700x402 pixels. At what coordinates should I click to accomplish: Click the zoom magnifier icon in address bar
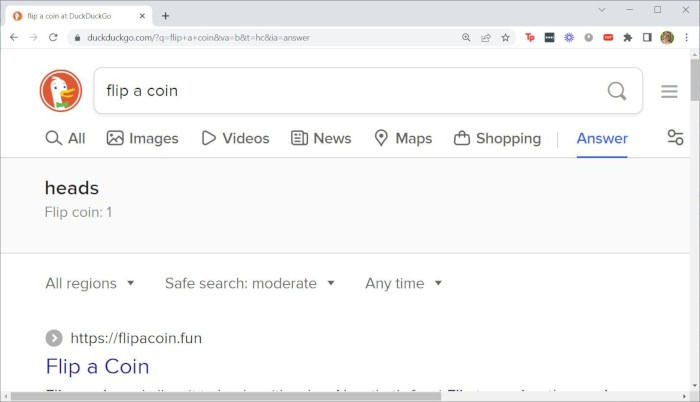466,38
